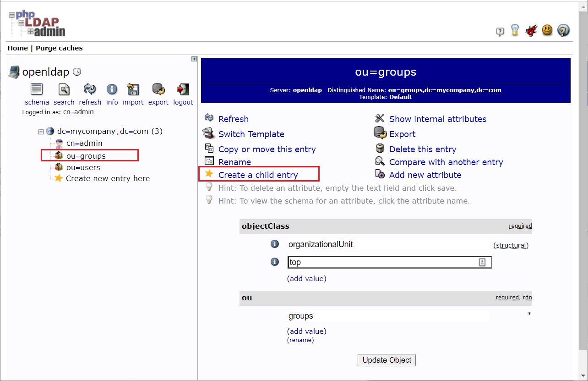Click the clock icon beside openldap
Image resolution: width=588 pixels, height=381 pixels.
click(76, 72)
